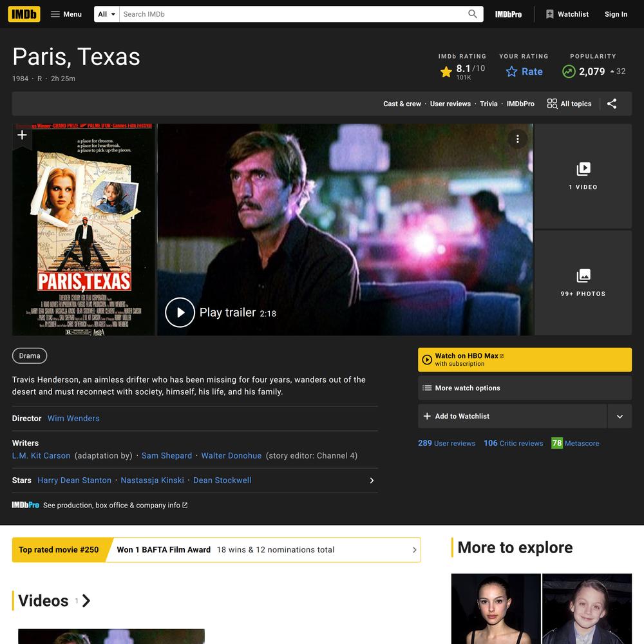Open the dark-haired woman's photo under More to explore
The height and width of the screenshot is (644, 644).
coord(496,609)
